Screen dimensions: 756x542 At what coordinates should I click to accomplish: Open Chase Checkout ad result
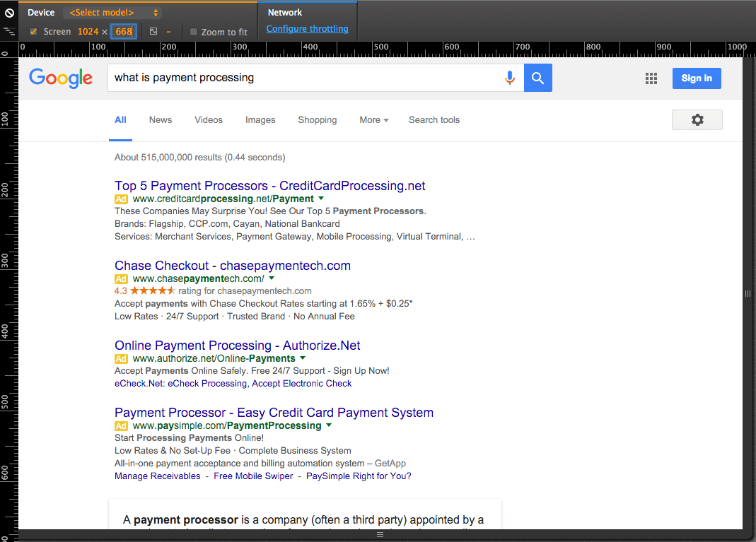tap(233, 266)
